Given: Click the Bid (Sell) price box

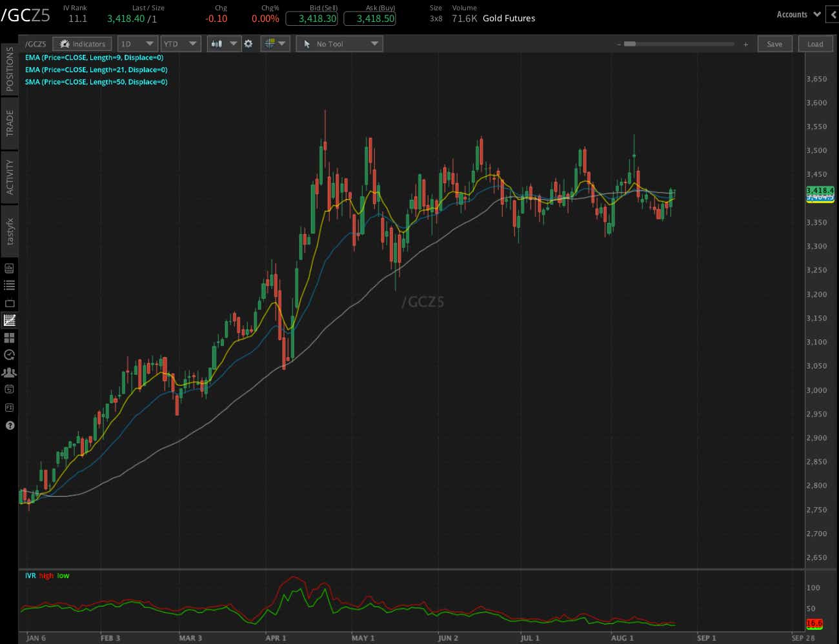Looking at the screenshot, I should click(x=312, y=19).
